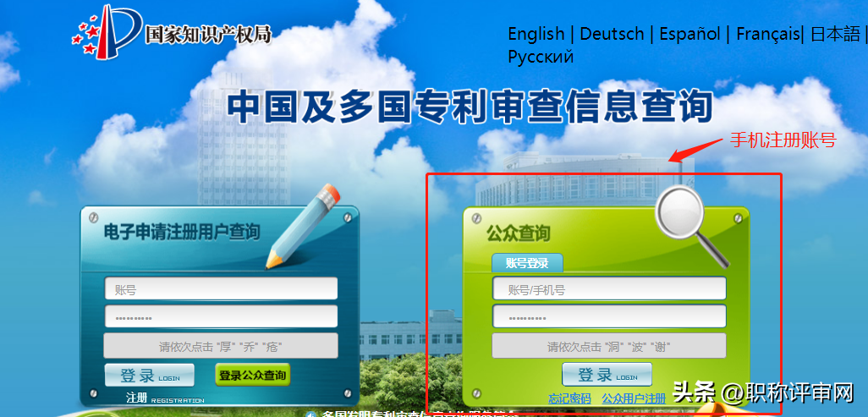Select the 账号登录 tab
Image resolution: width=868 pixels, height=417 pixels.
pyautogui.click(x=527, y=263)
